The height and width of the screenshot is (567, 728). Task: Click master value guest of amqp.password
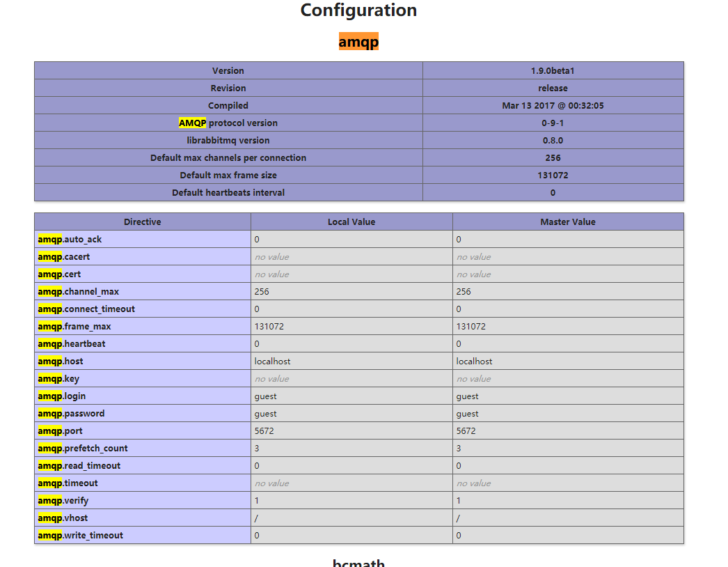pyautogui.click(x=468, y=414)
